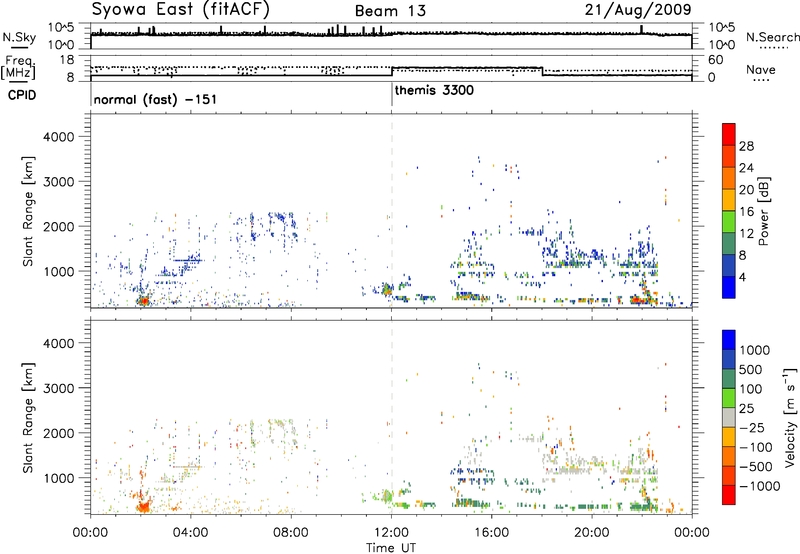Click the rightmost "00:00" time tick label
Viewport: 800px width, 554px height.
click(692, 533)
